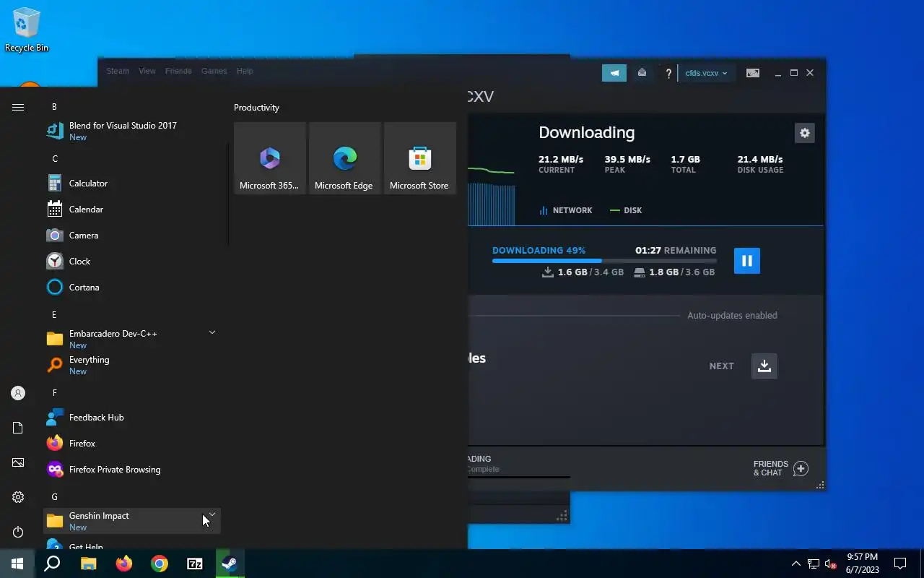Enter Steam Big Picture mode icon

(x=752, y=73)
